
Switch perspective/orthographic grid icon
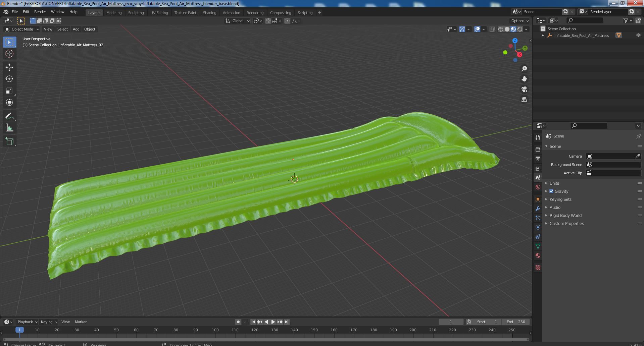tap(524, 100)
